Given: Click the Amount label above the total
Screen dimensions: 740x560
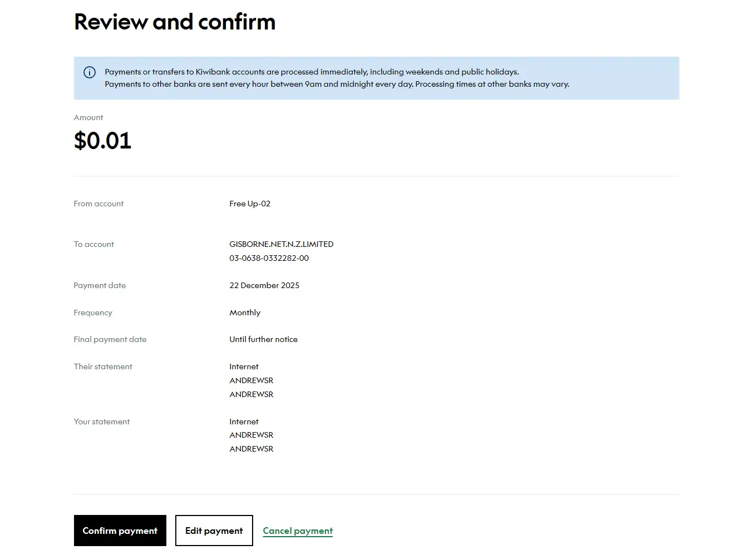Looking at the screenshot, I should 88,117.
